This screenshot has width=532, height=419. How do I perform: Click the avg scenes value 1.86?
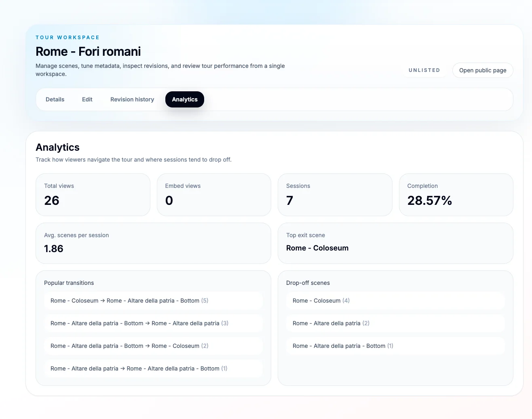click(x=54, y=248)
